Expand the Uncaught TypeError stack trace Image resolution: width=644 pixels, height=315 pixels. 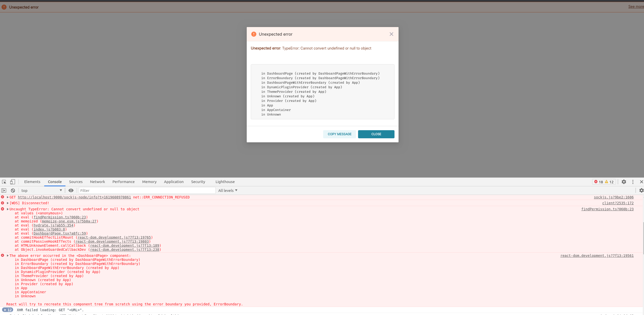tap(7, 209)
